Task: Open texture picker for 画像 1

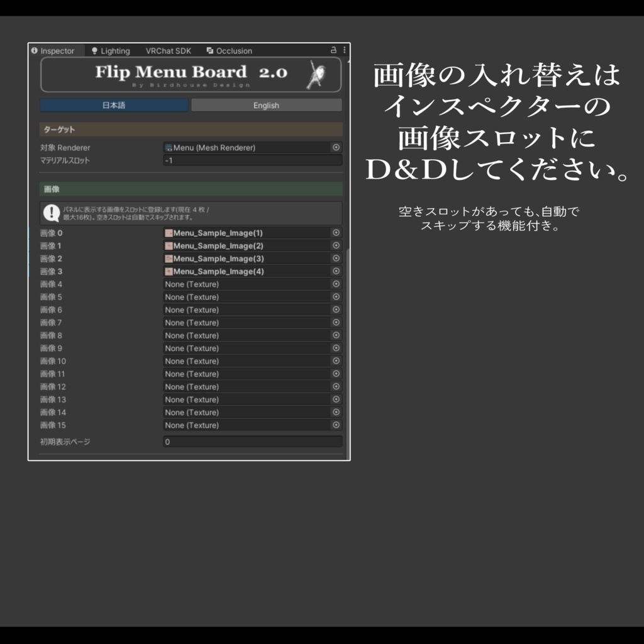Action: (336, 246)
